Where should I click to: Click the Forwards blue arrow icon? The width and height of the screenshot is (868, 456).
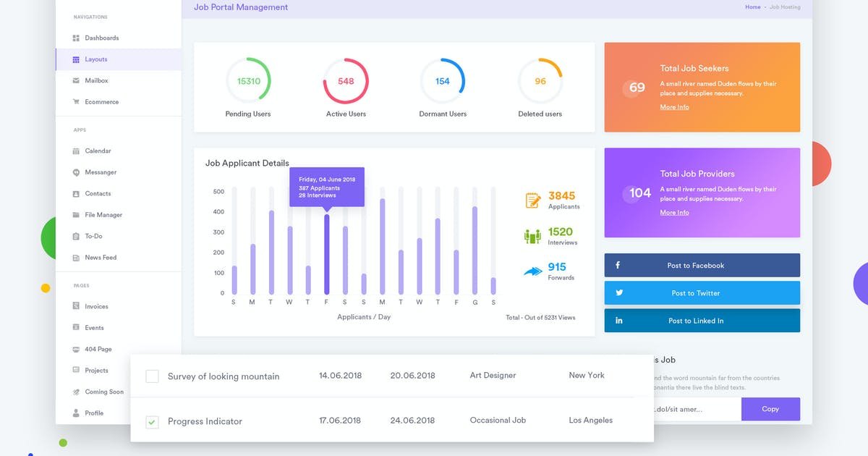point(533,271)
